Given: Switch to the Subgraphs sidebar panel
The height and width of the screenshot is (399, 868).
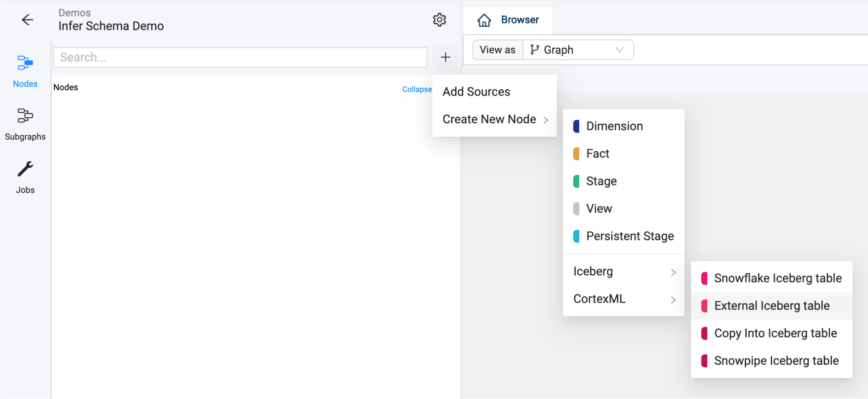Looking at the screenshot, I should 25,124.
